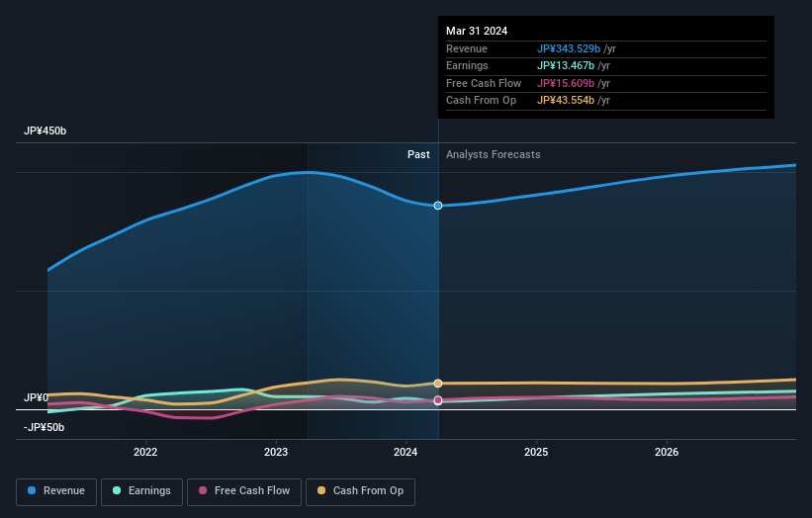The width and height of the screenshot is (812, 518).
Task: Click the 2025 x-axis label
Action: (x=536, y=453)
